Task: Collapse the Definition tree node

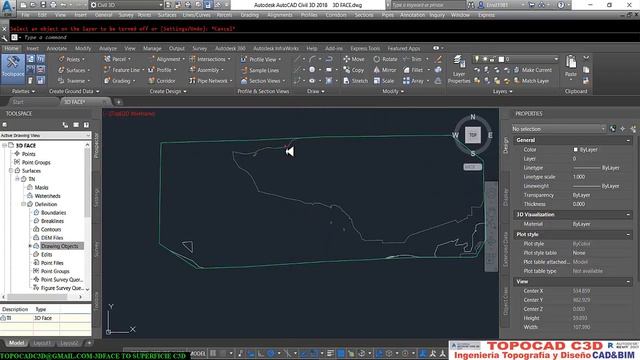Action: tap(23, 204)
